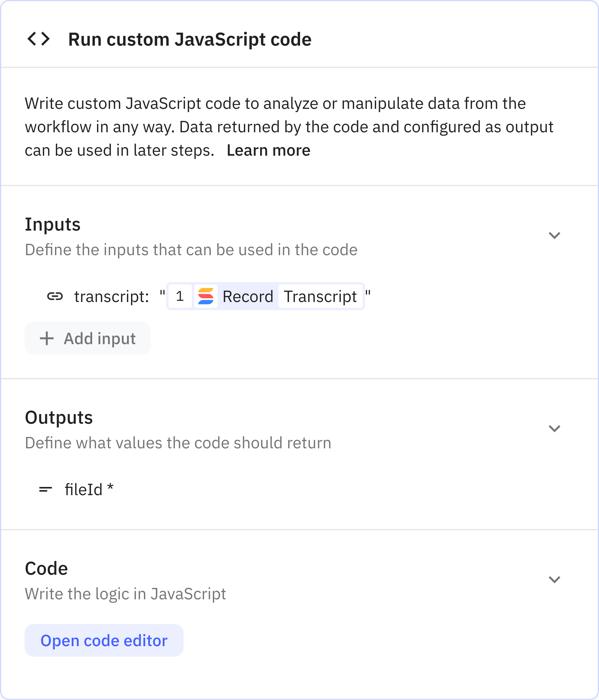Click the transcript value between quotes
The height and width of the screenshot is (700, 599).
click(265, 297)
